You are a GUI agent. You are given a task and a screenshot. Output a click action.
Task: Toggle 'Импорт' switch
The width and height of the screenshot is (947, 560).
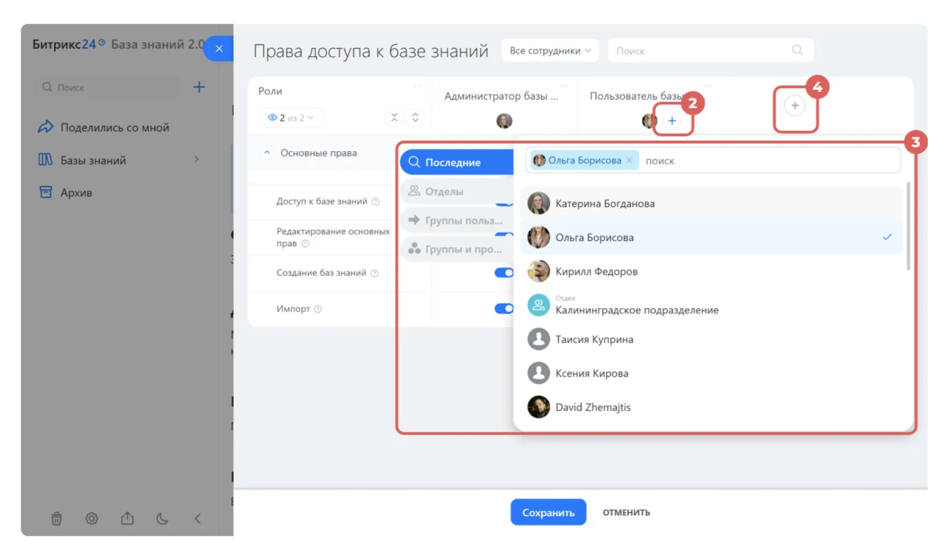pyautogui.click(x=504, y=308)
